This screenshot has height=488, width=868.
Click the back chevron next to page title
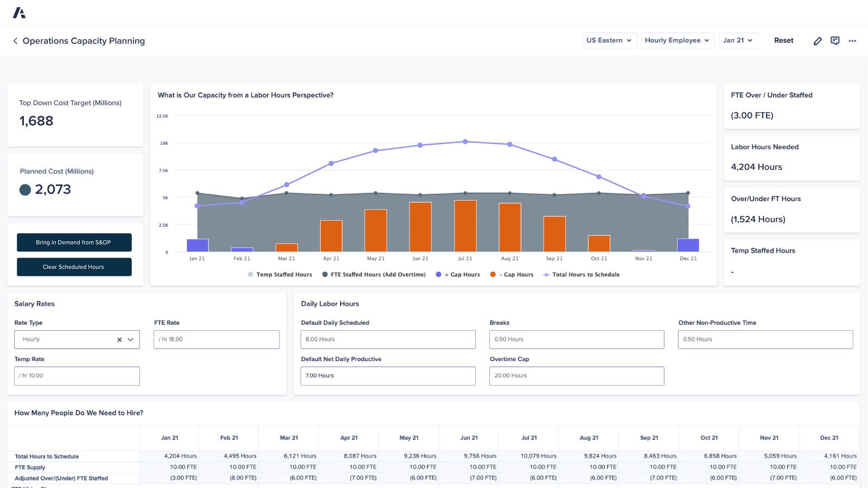pyautogui.click(x=15, y=41)
